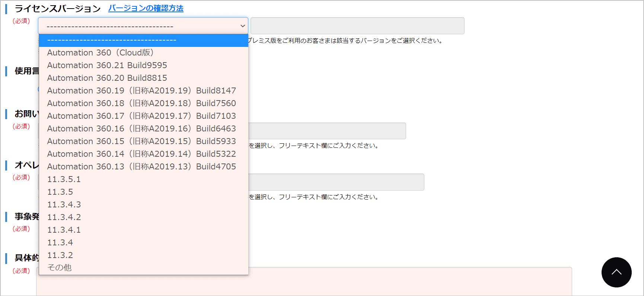644x296 pixels.
Task: Click the free text field beside version dropdown
Action: pos(357,26)
